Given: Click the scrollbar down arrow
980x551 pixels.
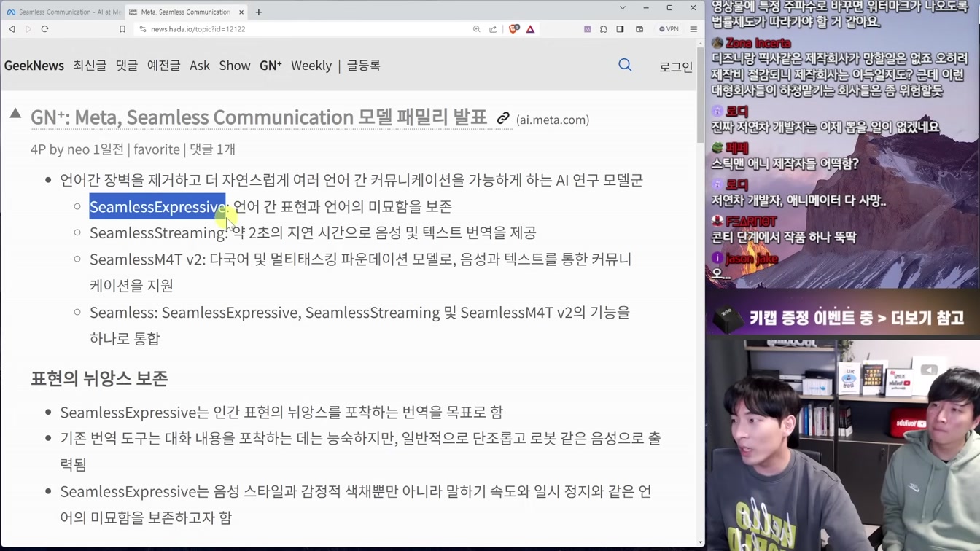Looking at the screenshot, I should [x=700, y=543].
